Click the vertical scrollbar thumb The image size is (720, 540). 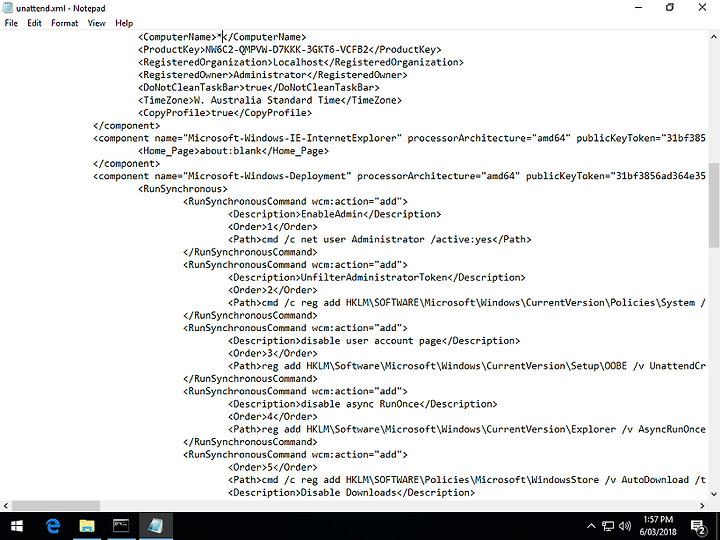714,205
